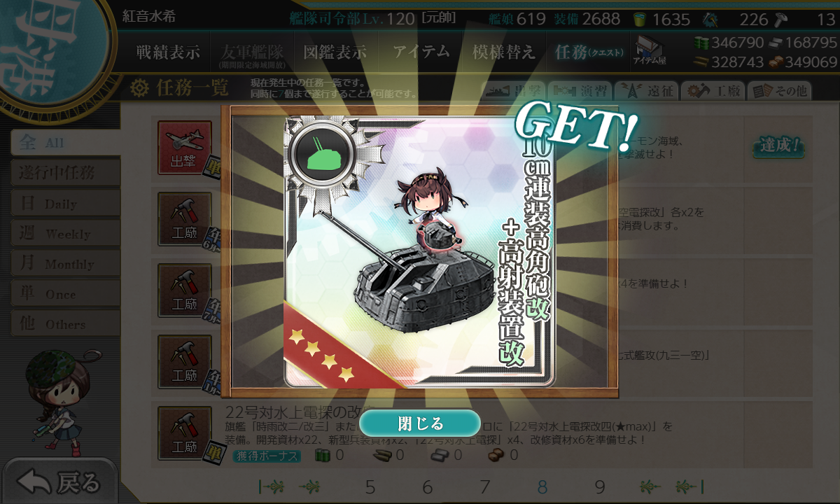840x504 pixels.
Task: Filter quests by 週 Weekly
Action: (x=64, y=234)
